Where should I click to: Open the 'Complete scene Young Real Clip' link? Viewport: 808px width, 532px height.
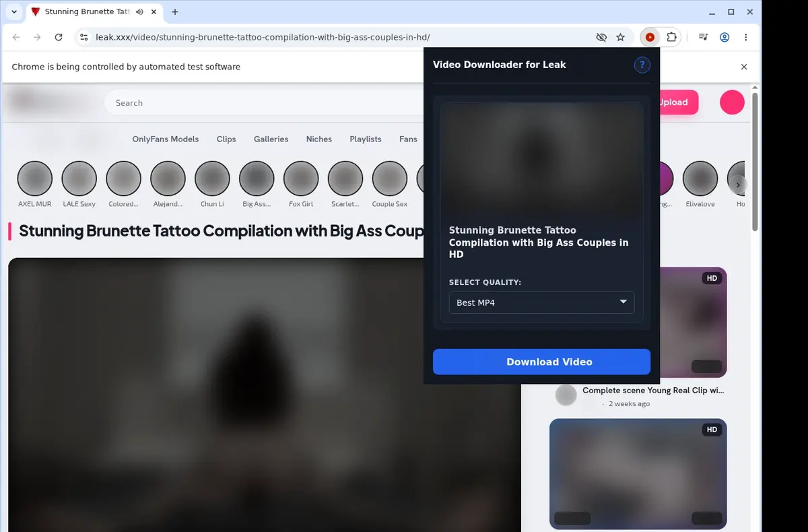(653, 390)
